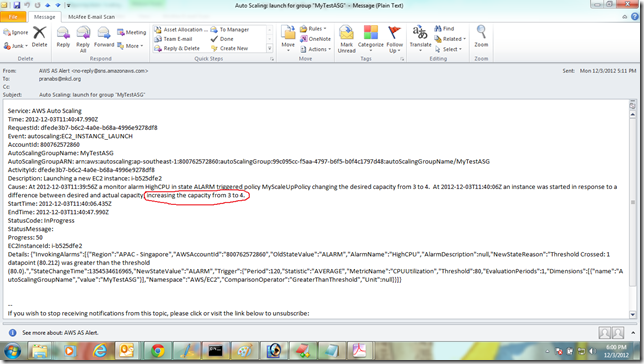This screenshot has height=364, width=644.
Task: Click the message body scrollbar up arrow
Action: pyautogui.click(x=632, y=115)
